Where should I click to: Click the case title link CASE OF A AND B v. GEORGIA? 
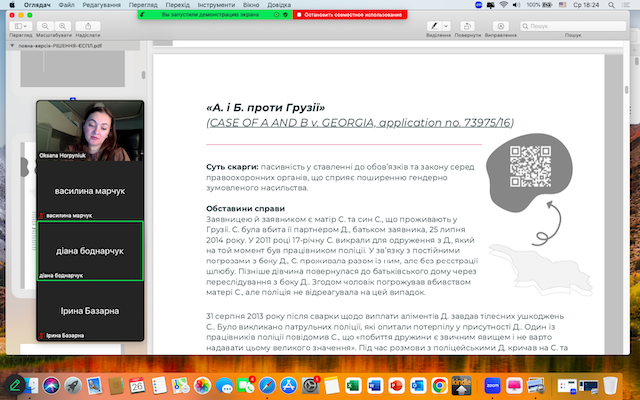[x=360, y=122]
